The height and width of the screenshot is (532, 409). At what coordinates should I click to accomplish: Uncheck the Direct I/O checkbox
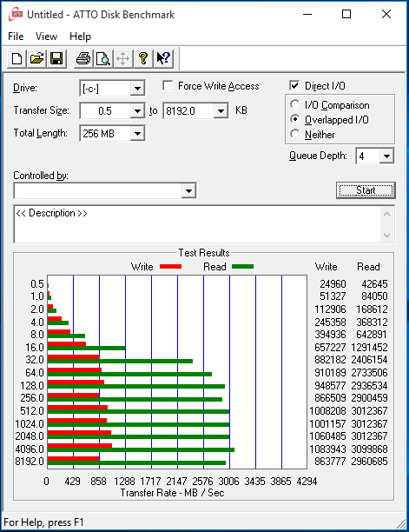pos(294,85)
